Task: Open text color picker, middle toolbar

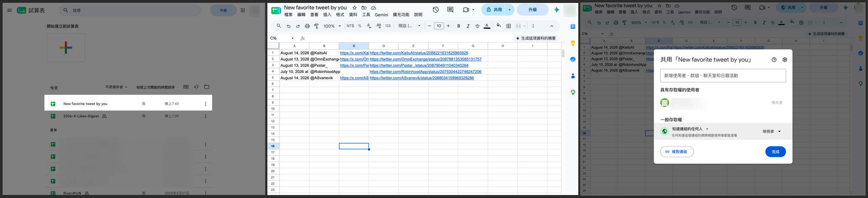Action: [487, 26]
